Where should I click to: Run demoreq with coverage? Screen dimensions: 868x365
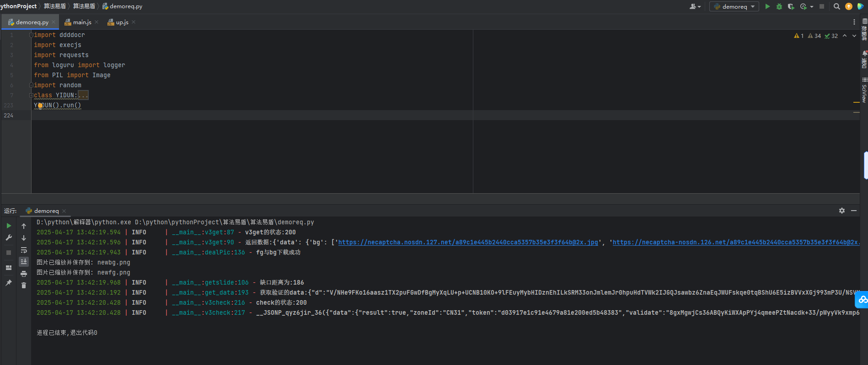(791, 6)
